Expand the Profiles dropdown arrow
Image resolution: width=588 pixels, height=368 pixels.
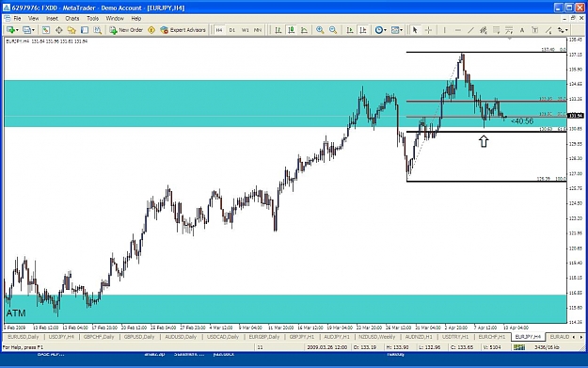pyautogui.click(x=33, y=30)
